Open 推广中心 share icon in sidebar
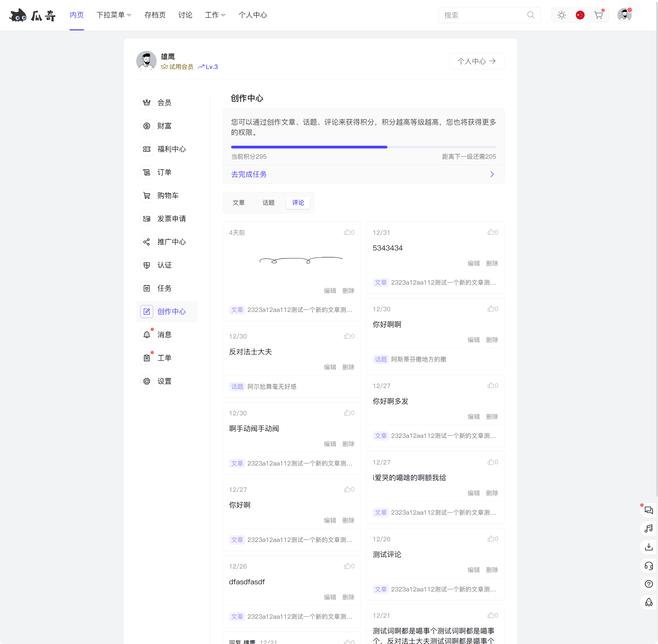 click(147, 242)
